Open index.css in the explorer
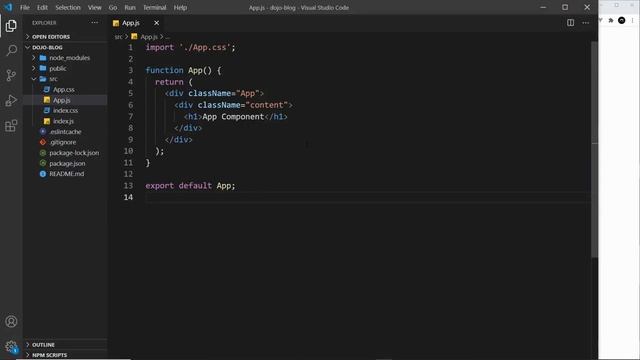 coord(65,111)
